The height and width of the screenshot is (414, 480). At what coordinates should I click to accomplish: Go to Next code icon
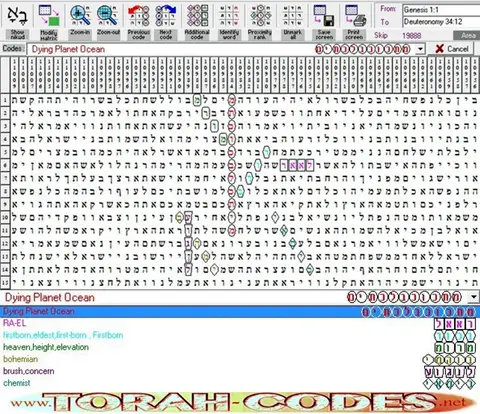[x=166, y=15]
